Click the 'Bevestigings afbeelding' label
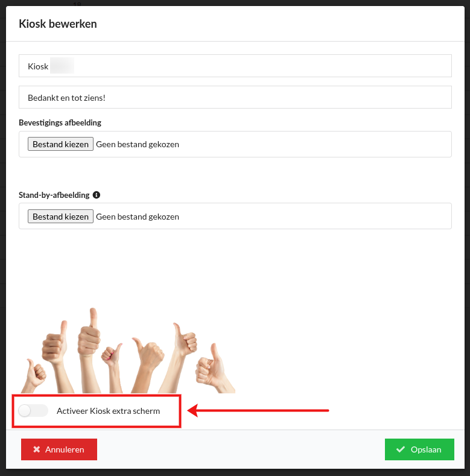The image size is (470, 476). click(60, 122)
